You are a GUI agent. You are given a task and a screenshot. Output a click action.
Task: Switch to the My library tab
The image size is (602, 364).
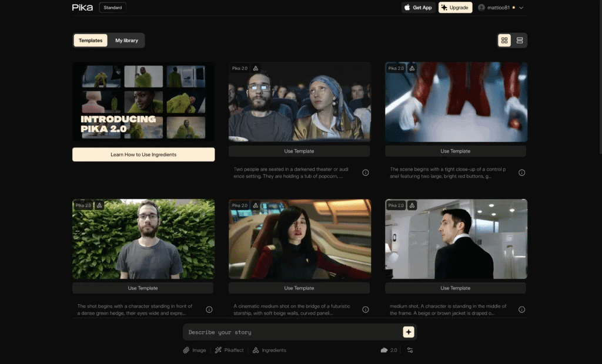click(x=126, y=41)
